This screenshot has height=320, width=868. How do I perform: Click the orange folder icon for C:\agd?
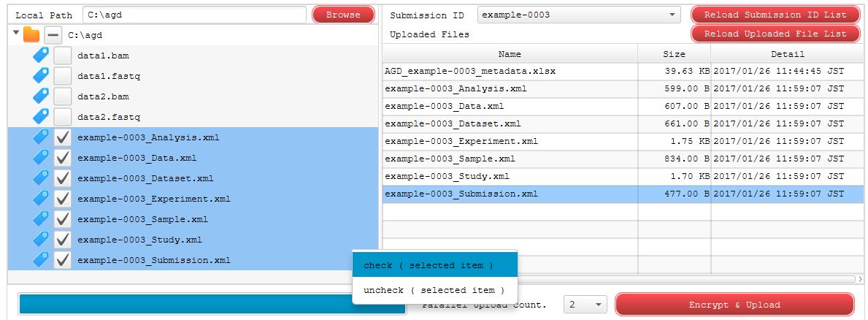point(31,34)
